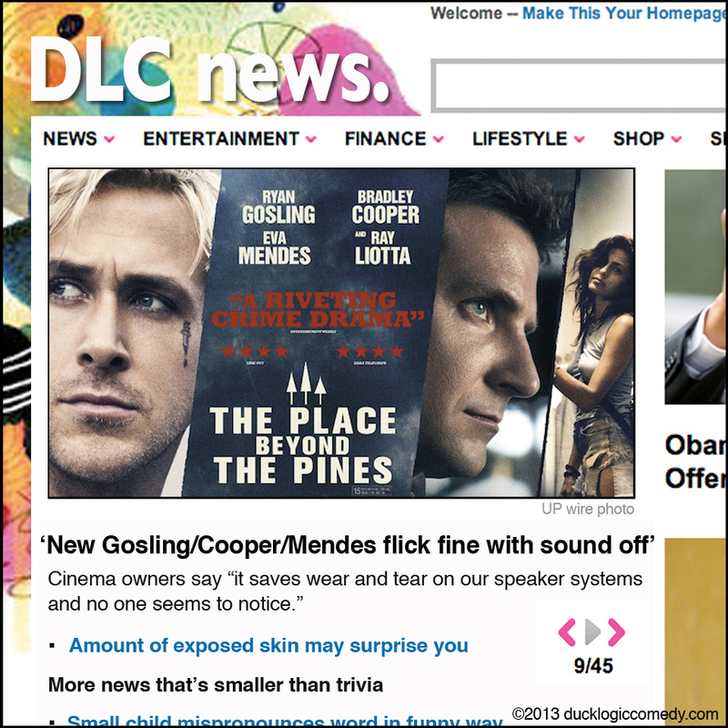Screen dimensions: 728x728
Task: Open the LIFESTYLE dropdown chevron
Action: (579, 139)
